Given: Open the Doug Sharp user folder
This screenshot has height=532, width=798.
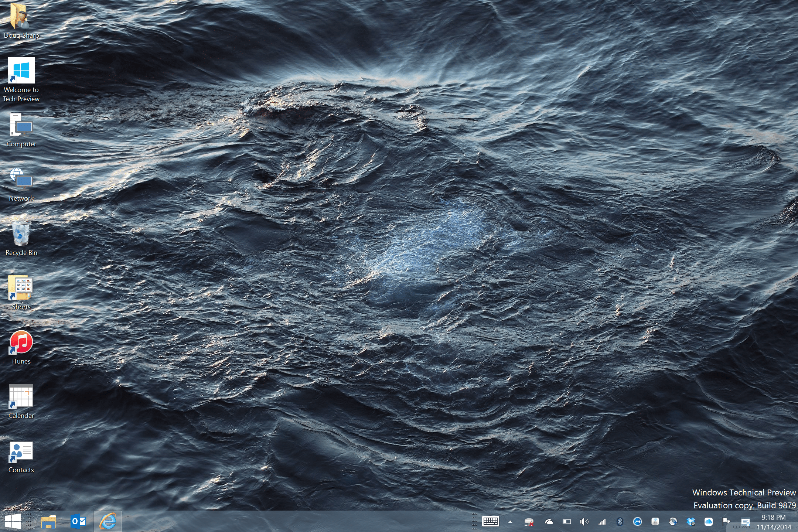Looking at the screenshot, I should [x=21, y=20].
